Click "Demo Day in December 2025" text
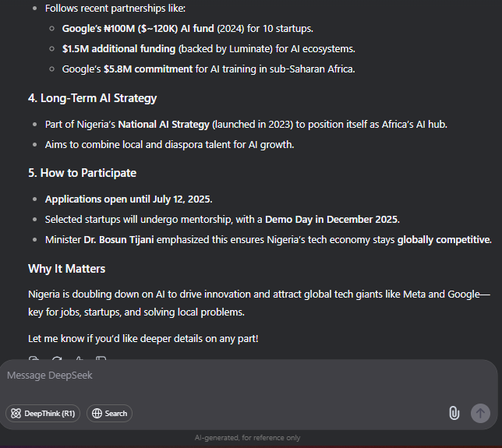Viewport: 502px width, 448px height. (x=332, y=220)
